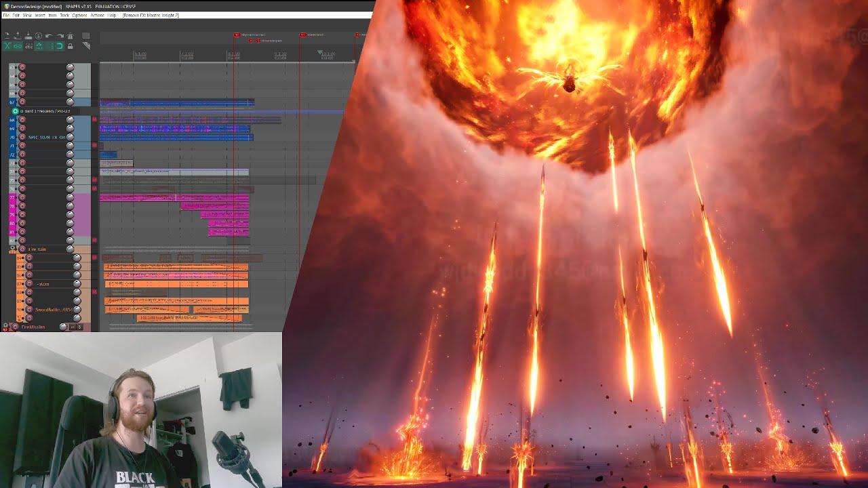The width and height of the screenshot is (868, 488).
Task: Click the Save Project toolbar icon
Action: click(x=28, y=36)
